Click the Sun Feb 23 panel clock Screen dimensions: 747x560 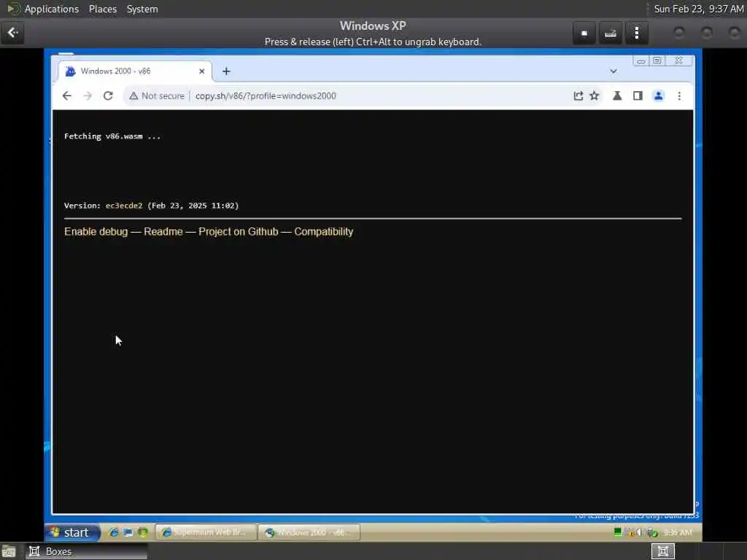click(x=698, y=9)
